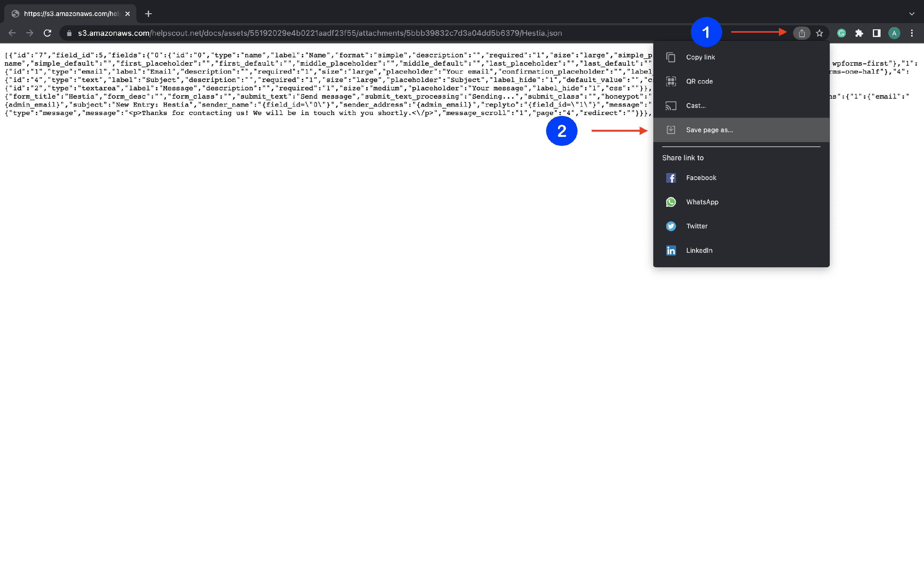924x578 pixels.
Task: Click the Cast screen icon
Action: [671, 106]
